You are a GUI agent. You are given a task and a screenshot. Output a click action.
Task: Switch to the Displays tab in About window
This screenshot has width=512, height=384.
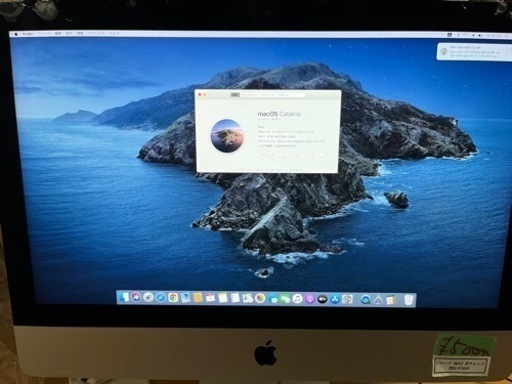click(x=250, y=95)
